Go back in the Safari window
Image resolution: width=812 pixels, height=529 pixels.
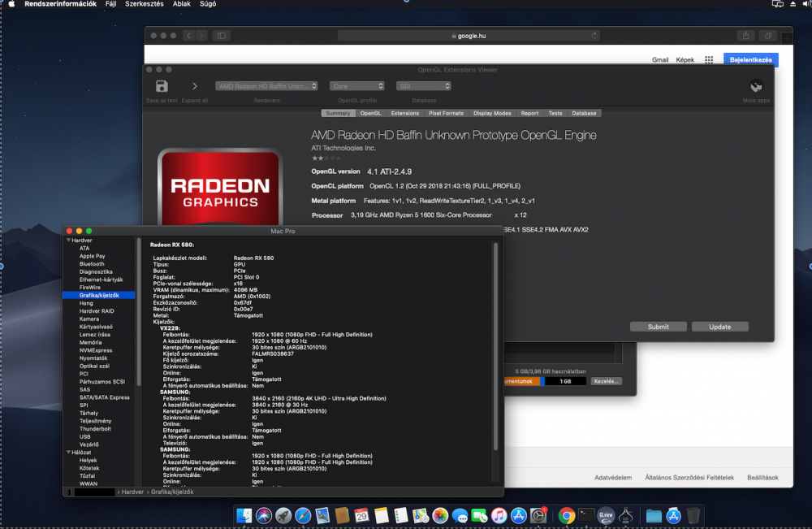(x=188, y=35)
